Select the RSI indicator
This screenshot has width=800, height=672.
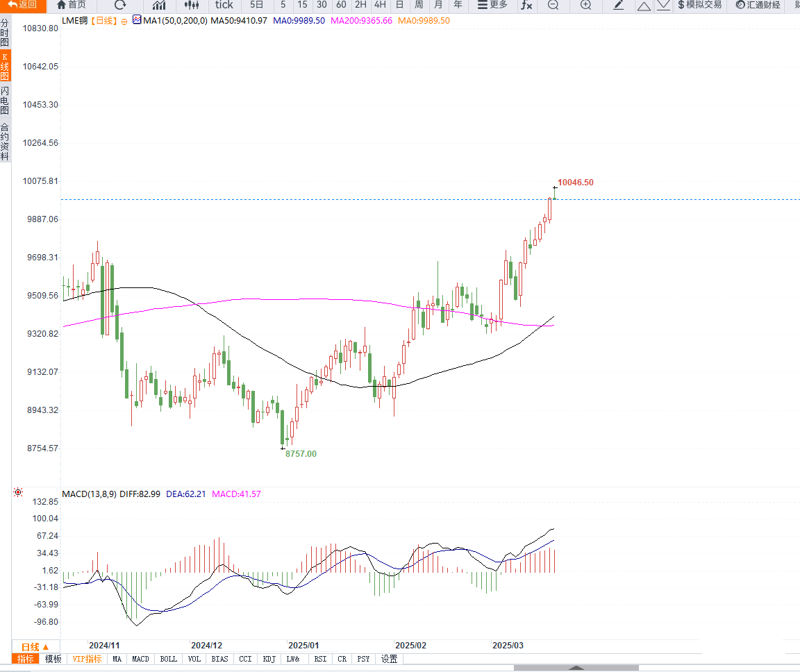320,660
